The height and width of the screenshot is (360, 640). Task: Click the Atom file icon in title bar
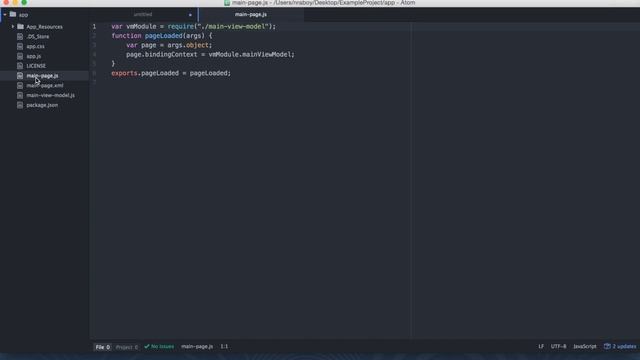(227, 3)
